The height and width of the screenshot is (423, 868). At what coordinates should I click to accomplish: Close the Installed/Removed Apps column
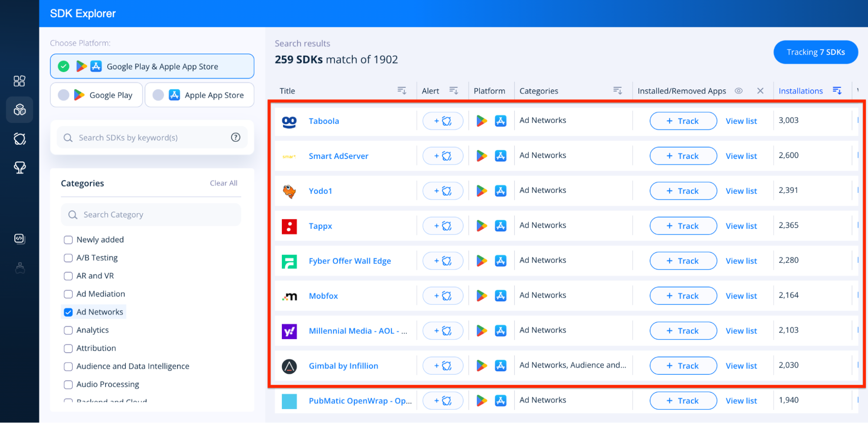760,91
